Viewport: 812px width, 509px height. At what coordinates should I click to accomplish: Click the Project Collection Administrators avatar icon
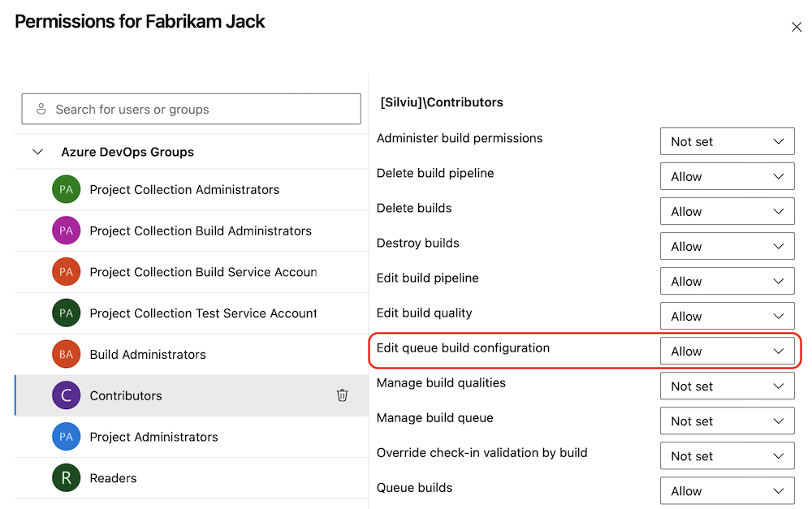tap(66, 189)
